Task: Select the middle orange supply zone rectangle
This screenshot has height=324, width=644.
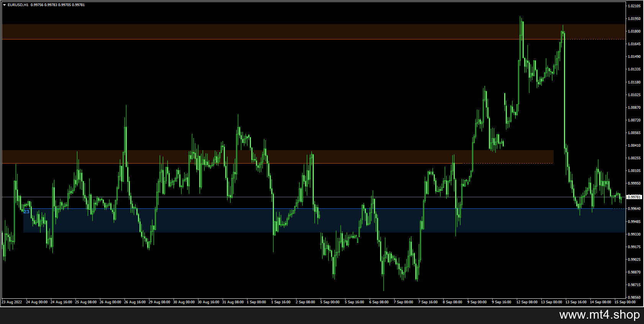Action: tap(277, 157)
